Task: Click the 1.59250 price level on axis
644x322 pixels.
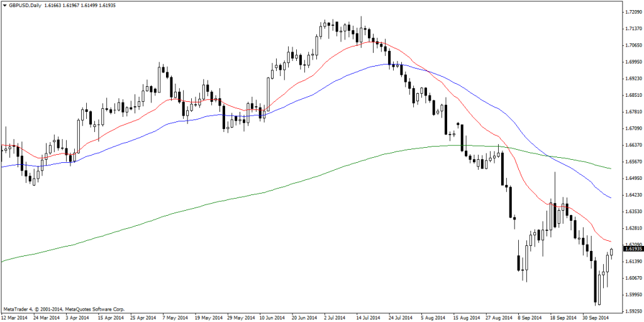Action: [631, 311]
